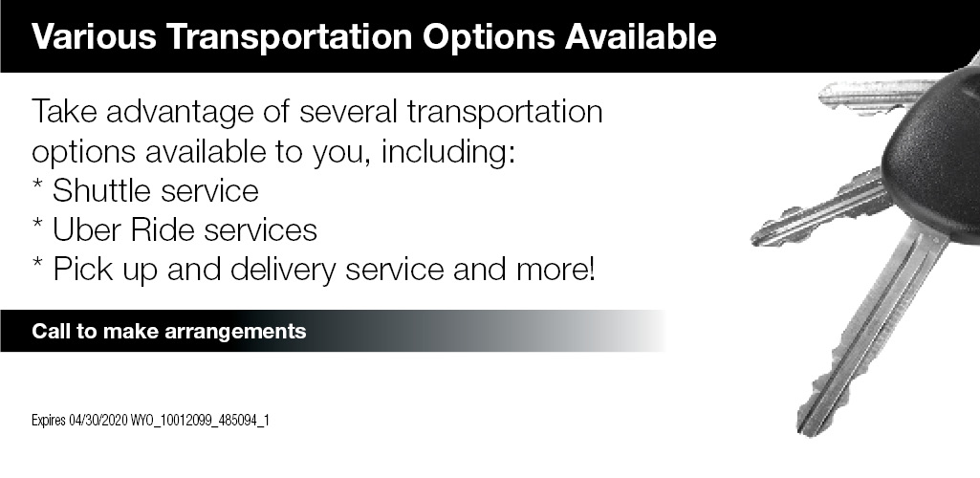Click the asterisk bullet before Uber Ride services
This screenshot has height=478, width=980.
pyautogui.click(x=37, y=228)
